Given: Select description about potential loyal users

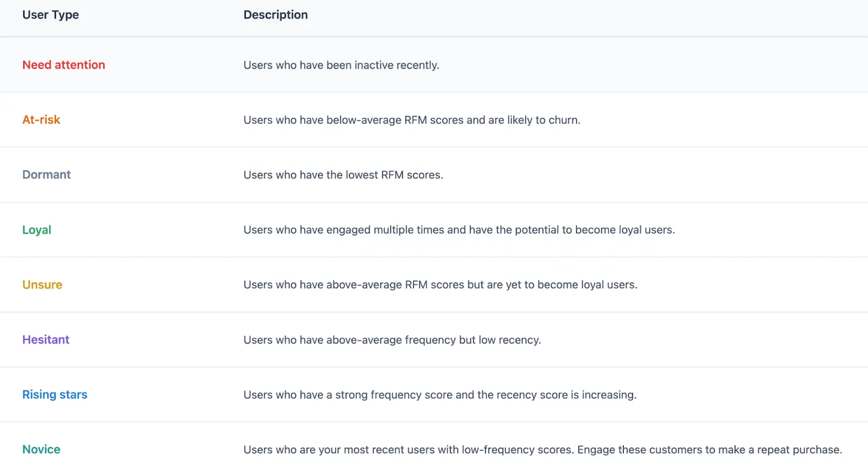Looking at the screenshot, I should [459, 230].
